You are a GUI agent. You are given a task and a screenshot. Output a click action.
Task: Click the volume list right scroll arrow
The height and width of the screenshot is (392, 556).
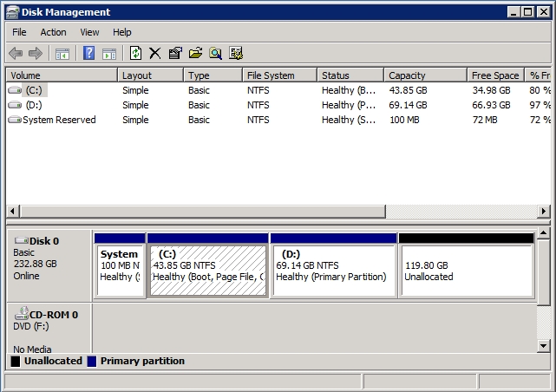click(544, 212)
